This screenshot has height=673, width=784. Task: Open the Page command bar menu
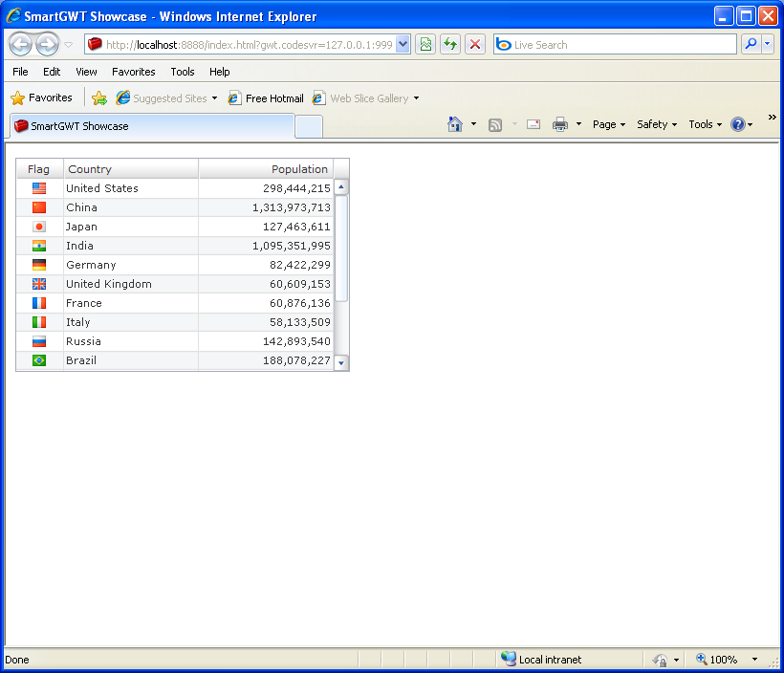(x=609, y=124)
